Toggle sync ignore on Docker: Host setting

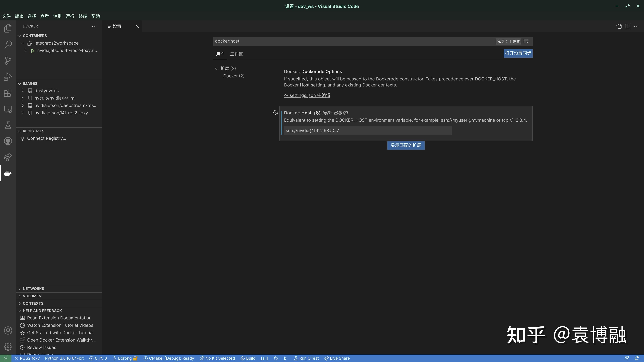click(x=318, y=113)
